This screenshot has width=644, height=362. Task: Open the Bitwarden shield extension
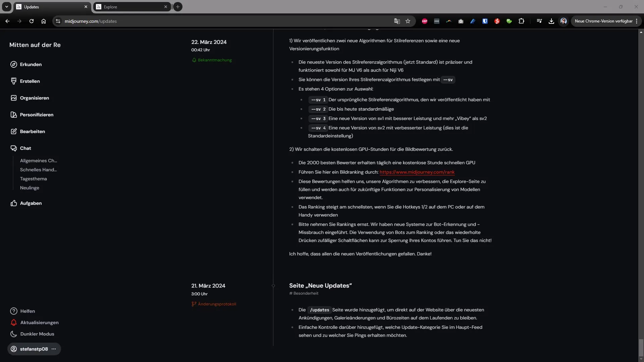pyautogui.click(x=485, y=21)
